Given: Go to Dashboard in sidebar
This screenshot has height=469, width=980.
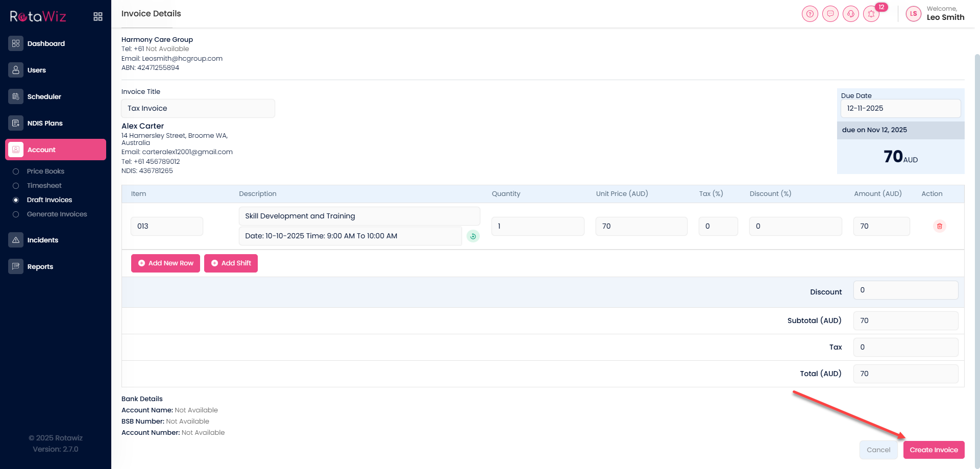Looking at the screenshot, I should point(46,43).
